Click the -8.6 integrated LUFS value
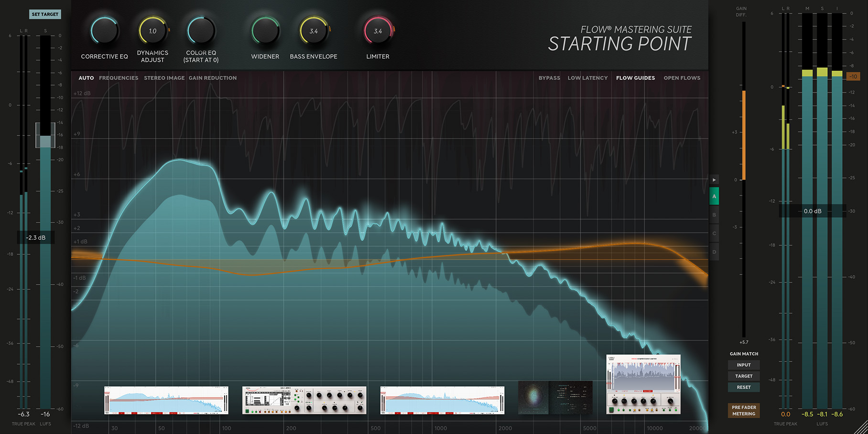The image size is (868, 434). 837,414
